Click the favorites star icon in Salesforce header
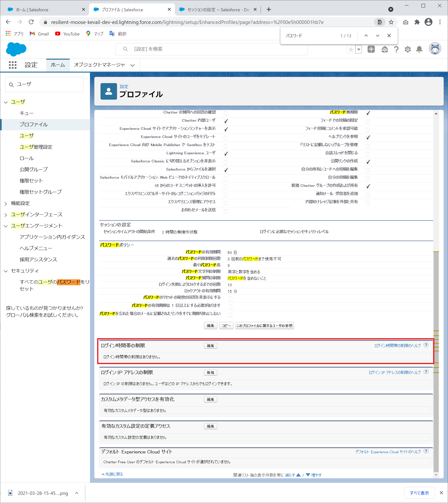The width and height of the screenshot is (448, 503). (x=351, y=50)
